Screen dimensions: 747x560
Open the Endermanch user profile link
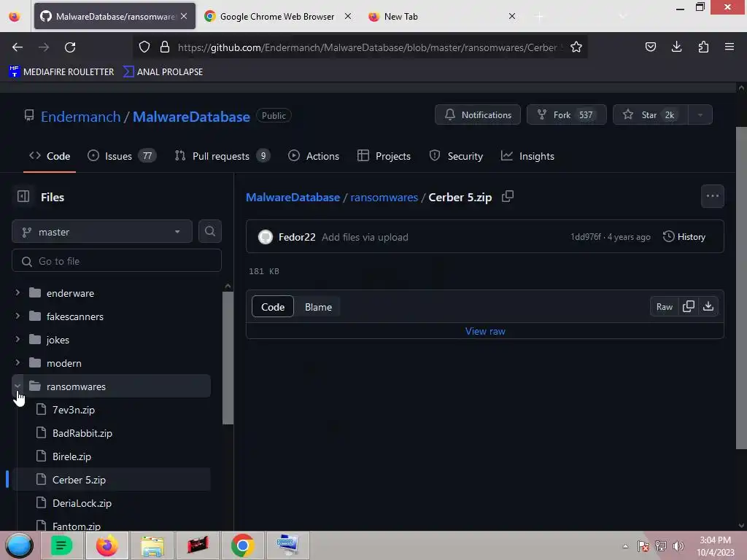(x=80, y=117)
